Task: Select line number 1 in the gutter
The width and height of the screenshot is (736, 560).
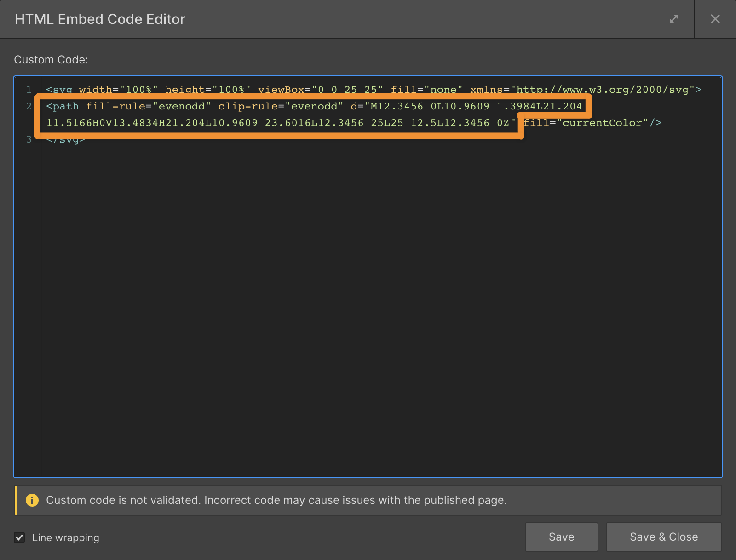Action: [x=29, y=90]
